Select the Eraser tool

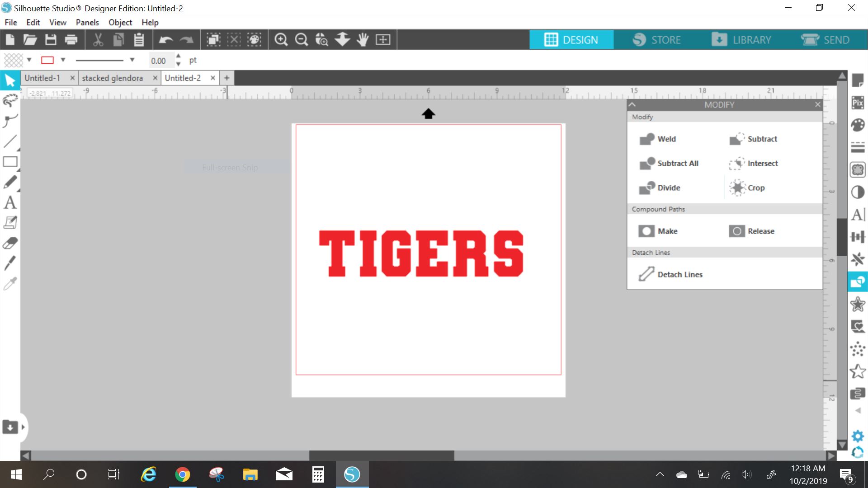click(10, 243)
